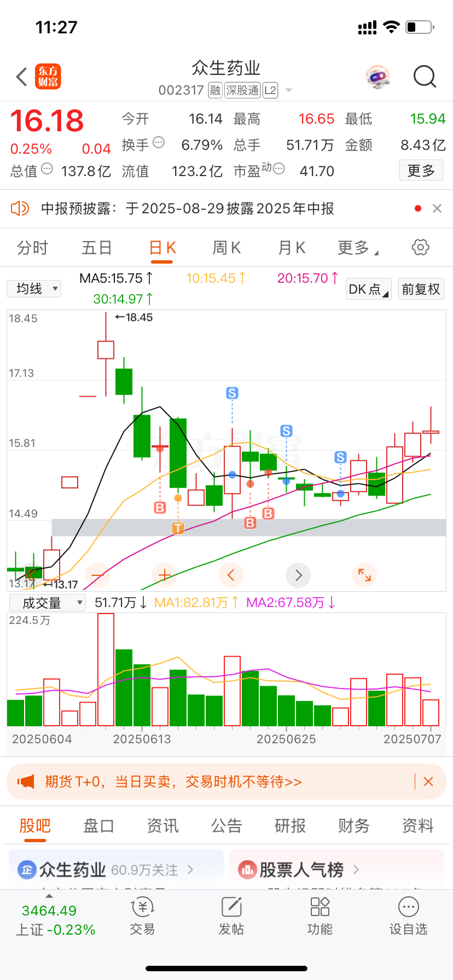Switch to 五日 chart tab
This screenshot has width=453, height=980.
(97, 248)
